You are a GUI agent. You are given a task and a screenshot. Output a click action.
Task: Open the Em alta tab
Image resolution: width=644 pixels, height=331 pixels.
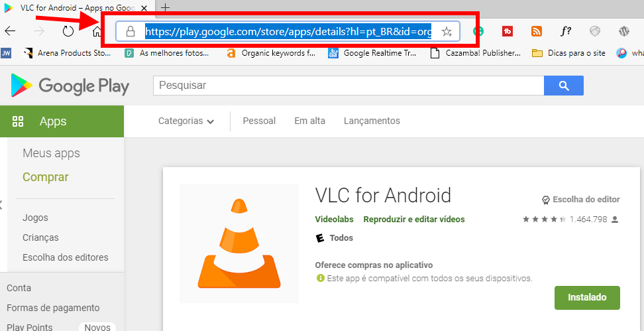coord(309,121)
